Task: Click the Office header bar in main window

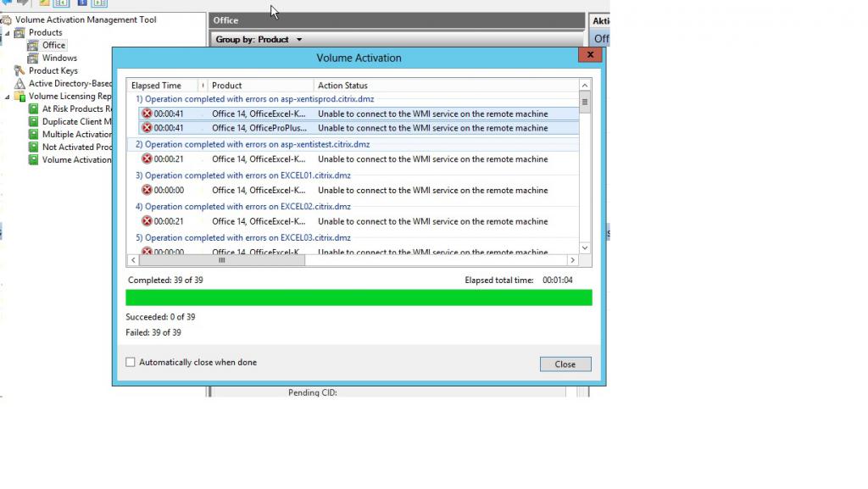Action: coord(397,20)
